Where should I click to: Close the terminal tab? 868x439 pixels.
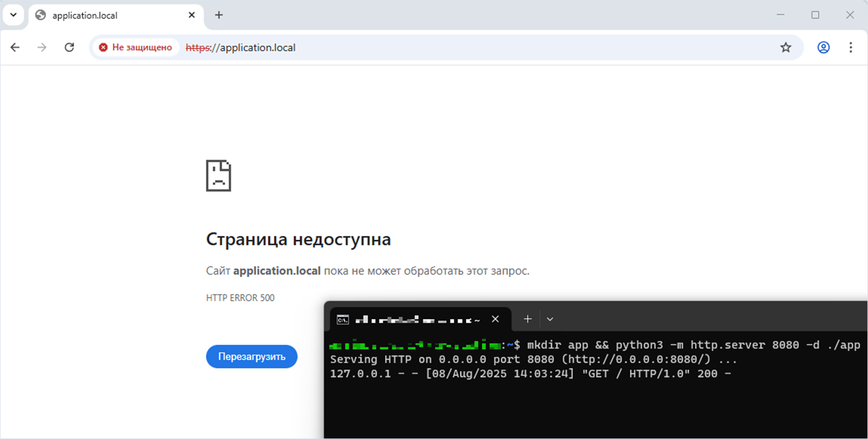[x=495, y=319]
